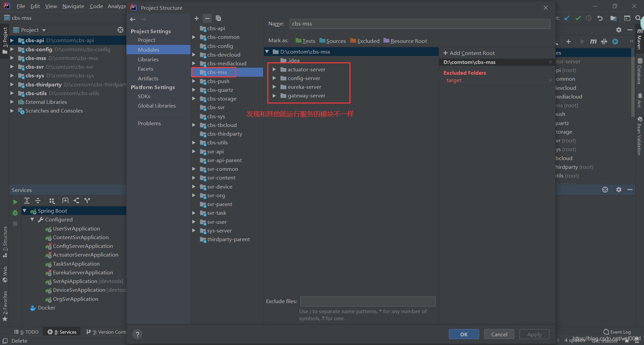
Task: Expand cbs-config in Project tree
Action: [x=12, y=49]
